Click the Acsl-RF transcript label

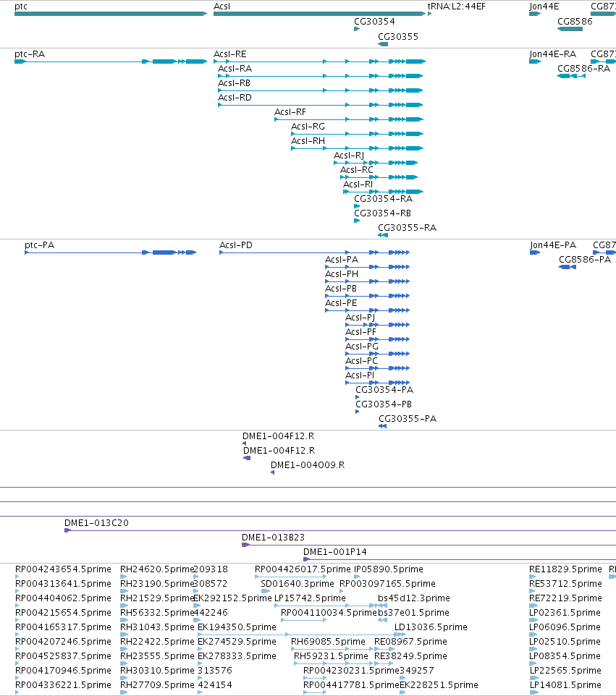290,112
